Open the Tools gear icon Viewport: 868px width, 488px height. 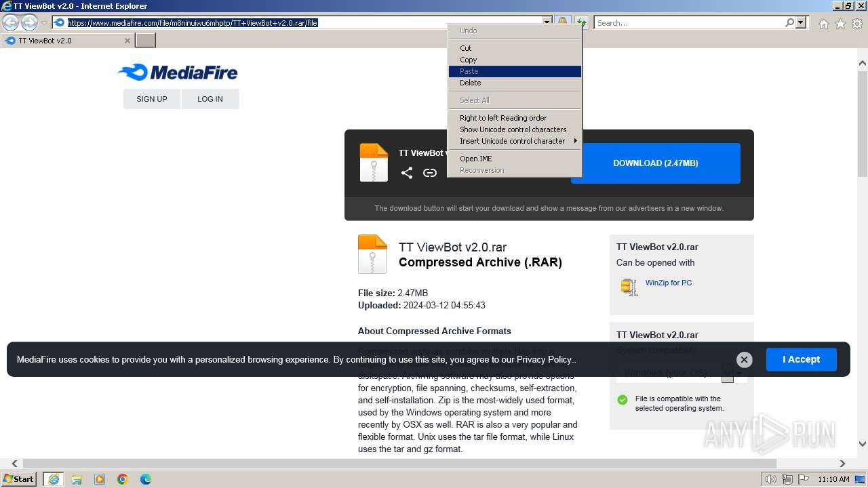pos(857,24)
